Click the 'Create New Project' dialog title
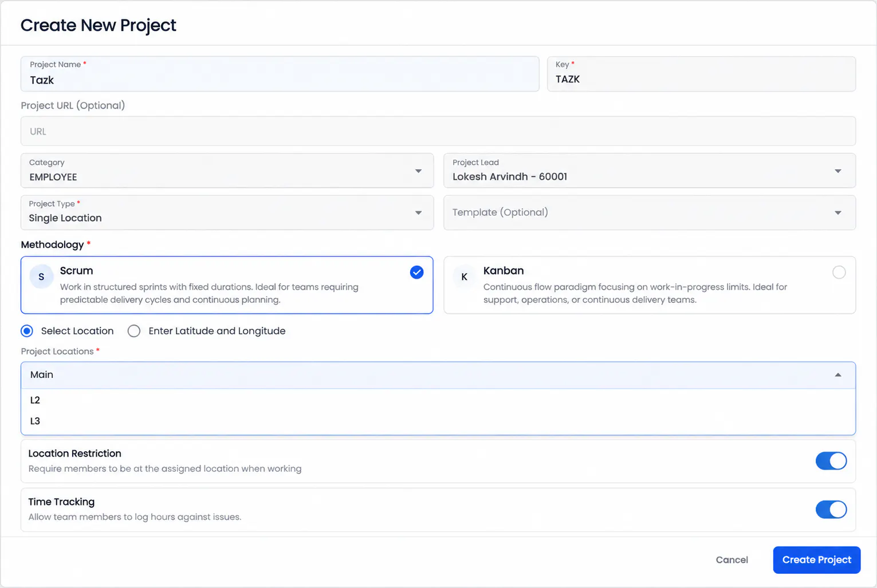 coord(99,25)
